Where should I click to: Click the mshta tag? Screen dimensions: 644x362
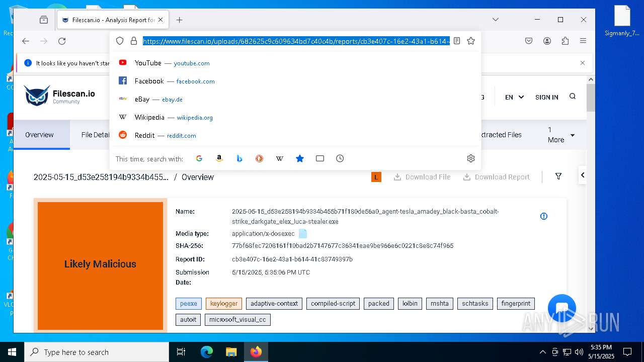(440, 304)
